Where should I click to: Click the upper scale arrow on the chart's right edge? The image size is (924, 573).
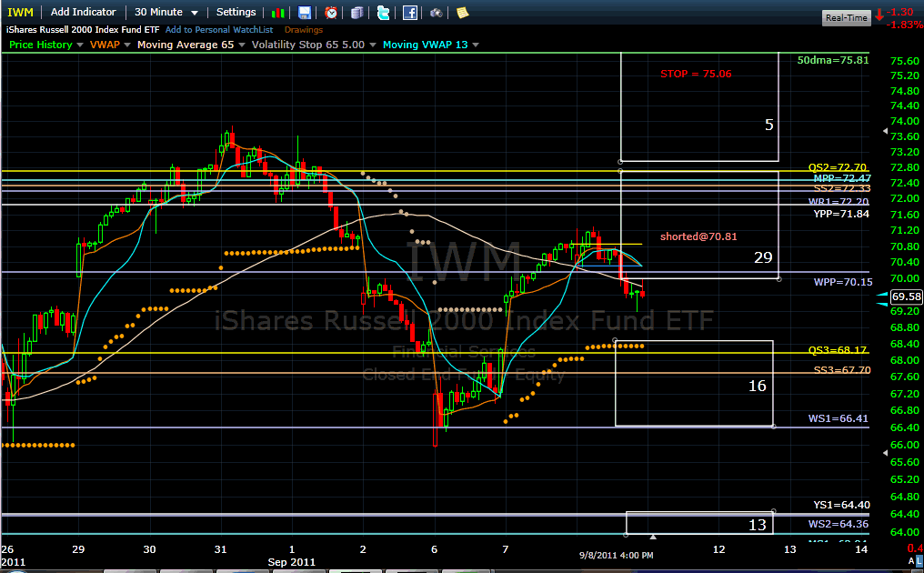coord(885,131)
